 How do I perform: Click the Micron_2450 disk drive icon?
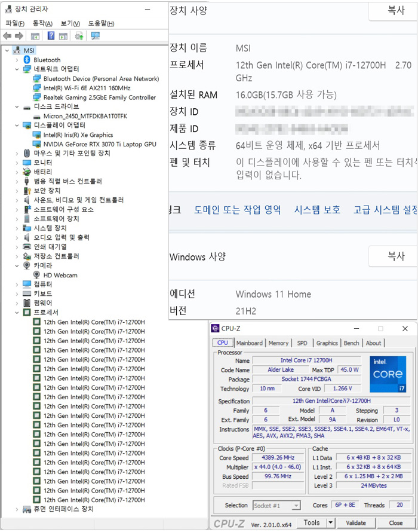36,116
